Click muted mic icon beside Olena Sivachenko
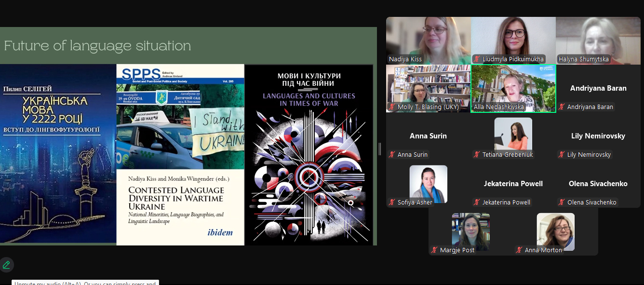Viewport: 644px width, 285px height. point(562,203)
